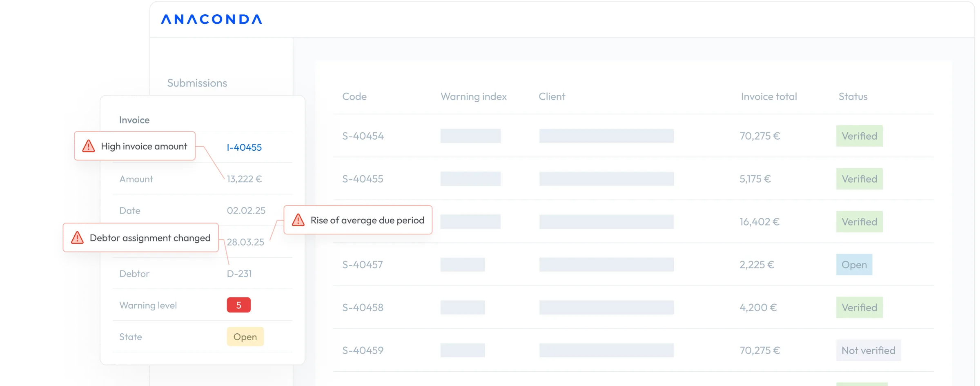Click the Rise of average due period warning icon
Viewport: 980px width, 386px height.
298,220
